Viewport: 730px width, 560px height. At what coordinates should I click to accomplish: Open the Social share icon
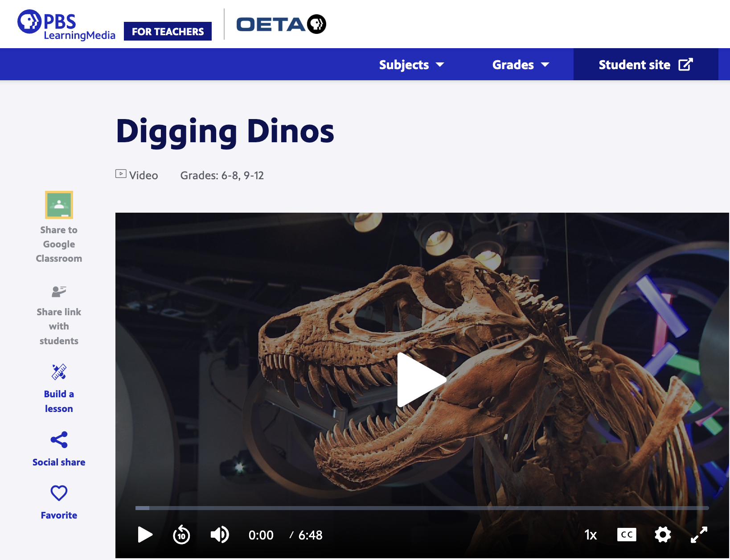[x=59, y=440]
